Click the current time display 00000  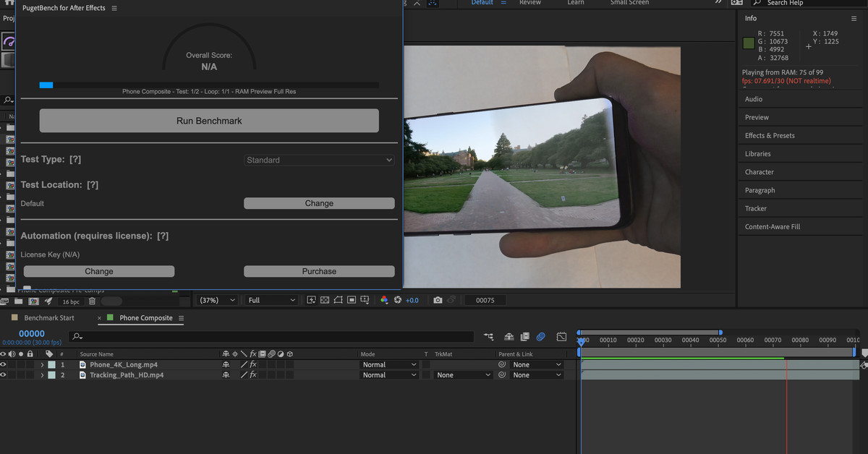pos(31,334)
